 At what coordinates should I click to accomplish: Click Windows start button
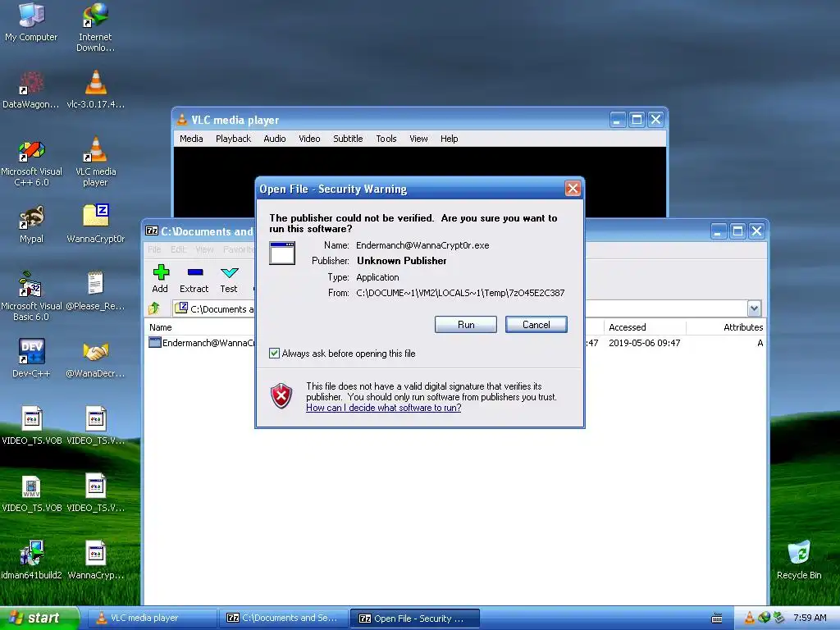(39, 618)
